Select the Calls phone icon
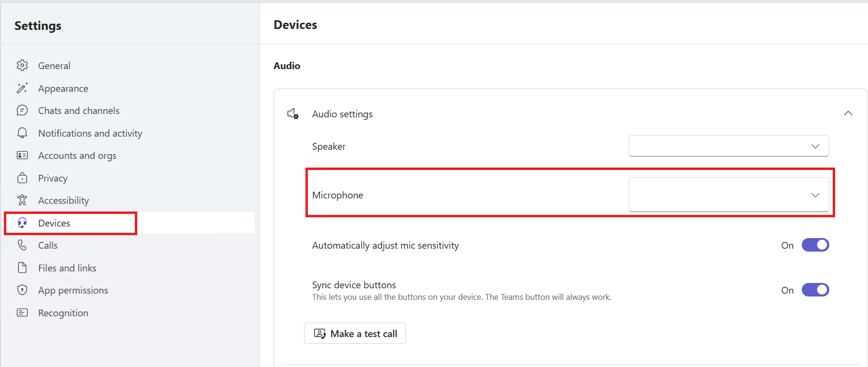 (x=22, y=245)
